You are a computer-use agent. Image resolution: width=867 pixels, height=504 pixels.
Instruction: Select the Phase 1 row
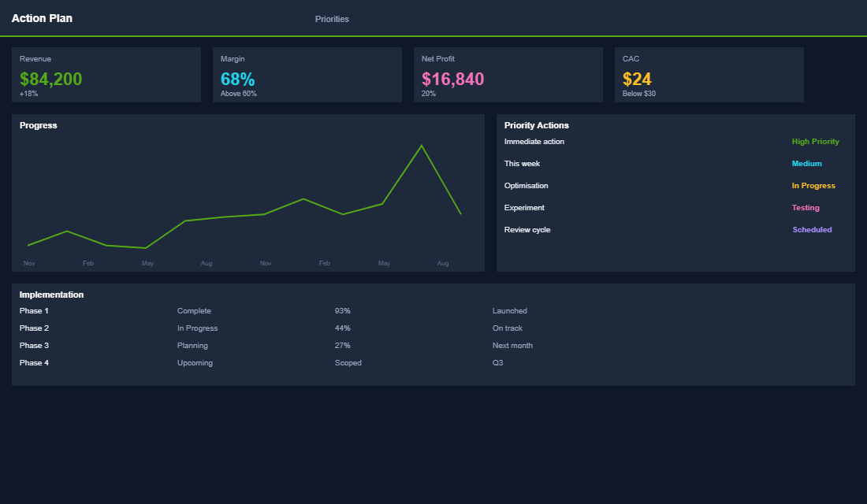click(34, 311)
